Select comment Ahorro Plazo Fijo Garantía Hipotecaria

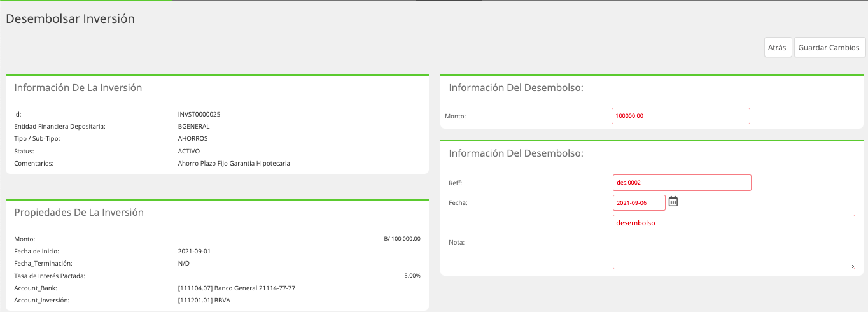[234, 164]
